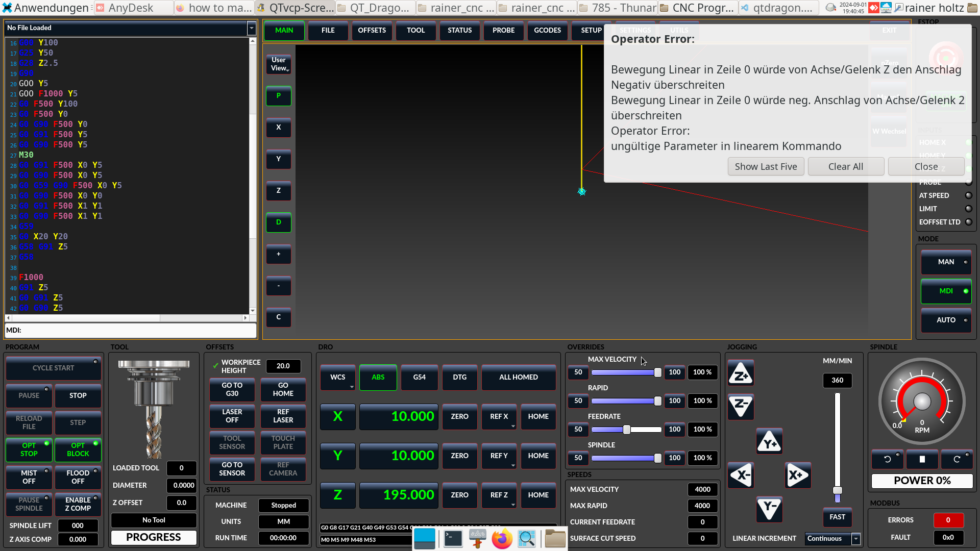Dismiss error dialog with Close button

tap(926, 167)
